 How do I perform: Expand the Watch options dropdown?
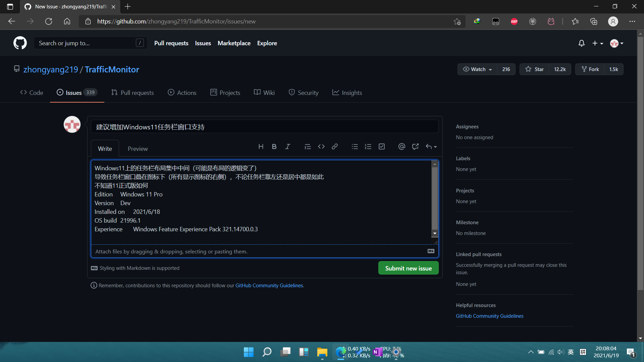pos(477,69)
